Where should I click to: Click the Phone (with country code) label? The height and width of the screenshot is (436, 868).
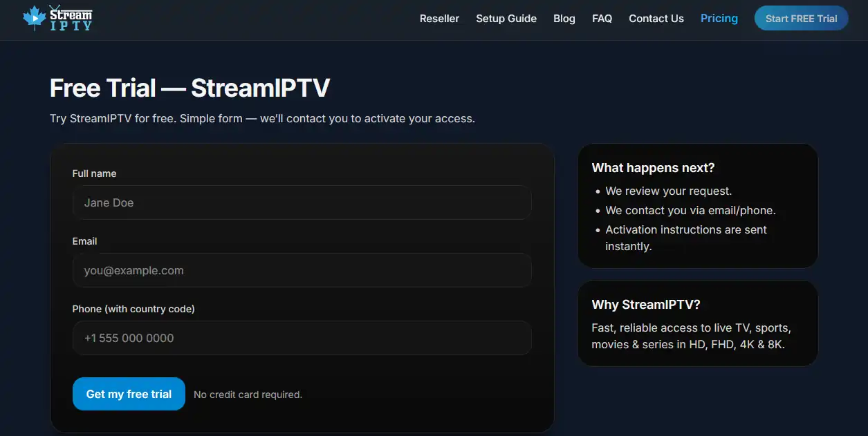pyautogui.click(x=133, y=309)
